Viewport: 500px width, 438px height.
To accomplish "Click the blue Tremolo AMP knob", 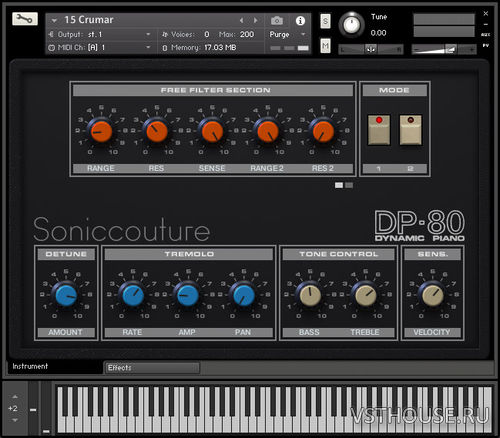I will [x=188, y=295].
